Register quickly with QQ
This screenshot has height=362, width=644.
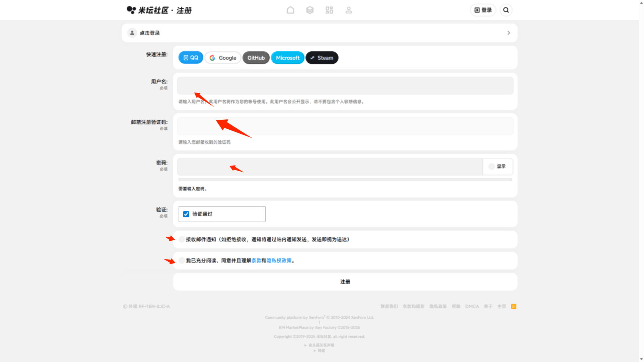[191, 58]
